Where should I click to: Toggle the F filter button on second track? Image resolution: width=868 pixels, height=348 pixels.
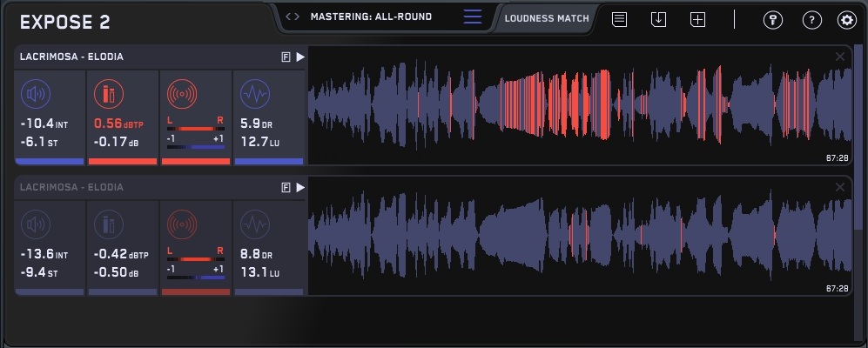point(285,188)
